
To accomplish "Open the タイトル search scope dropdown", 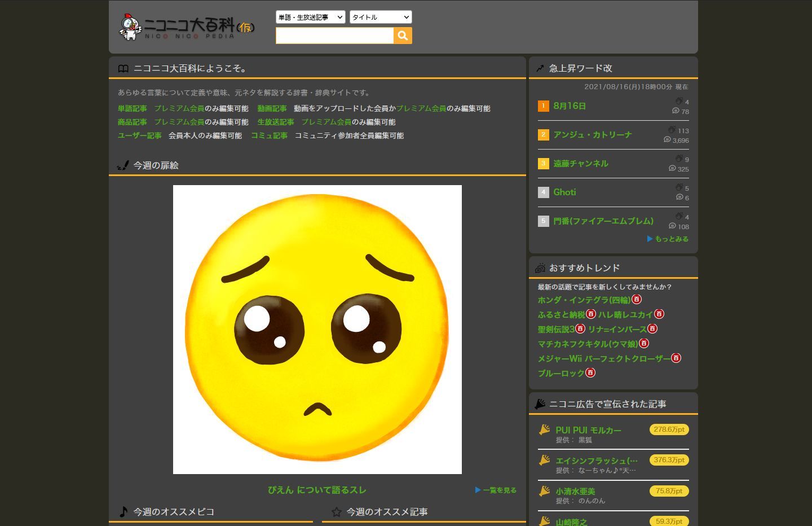I will click(x=381, y=17).
